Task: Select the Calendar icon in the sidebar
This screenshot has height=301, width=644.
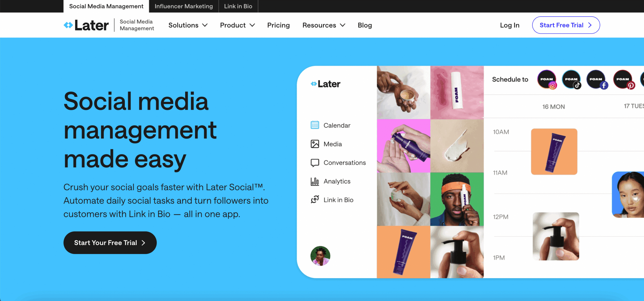Action: click(315, 125)
